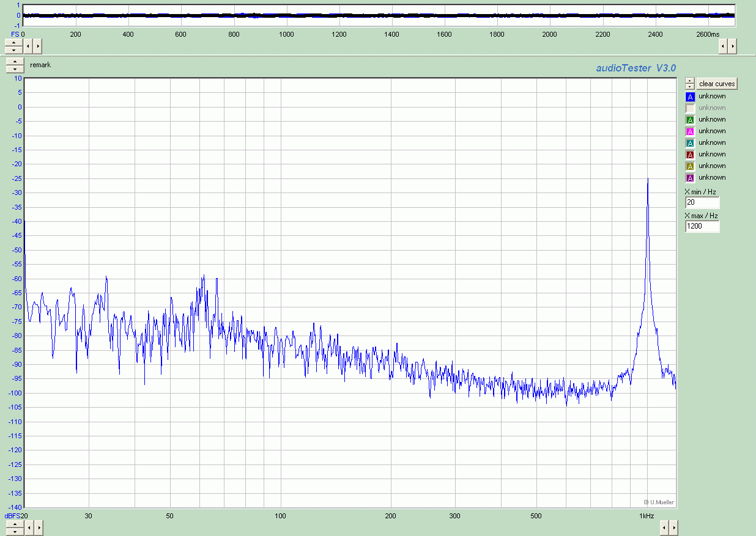This screenshot has height=536, width=756.
Task: Click left arrow under waveform at top left
Action: click(x=28, y=46)
